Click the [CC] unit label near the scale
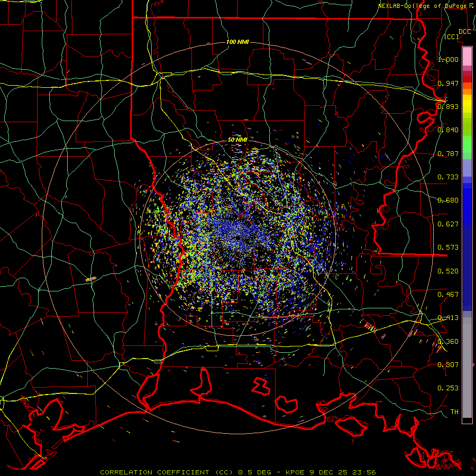 452,36
